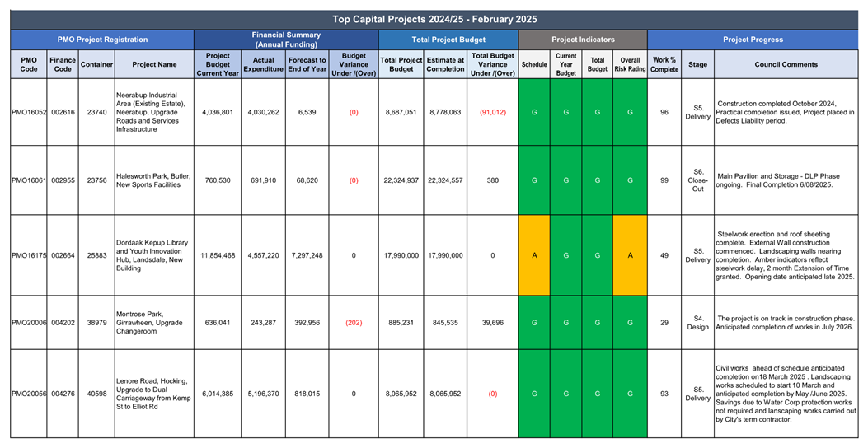868x448 pixels.
Task: Select the PMO16052 code cell
Action: (28, 112)
